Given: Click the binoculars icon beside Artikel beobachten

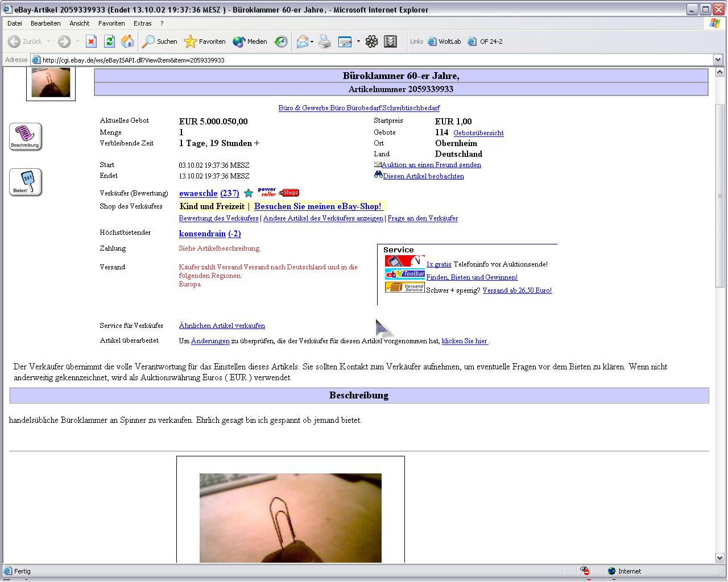Looking at the screenshot, I should [x=378, y=175].
